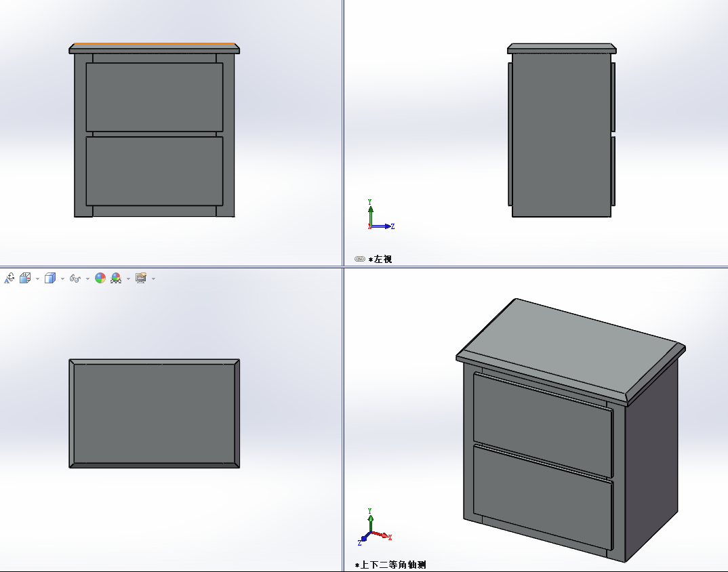Expand the View Settings dropdown arrow
The image size is (728, 572).
[x=154, y=279]
